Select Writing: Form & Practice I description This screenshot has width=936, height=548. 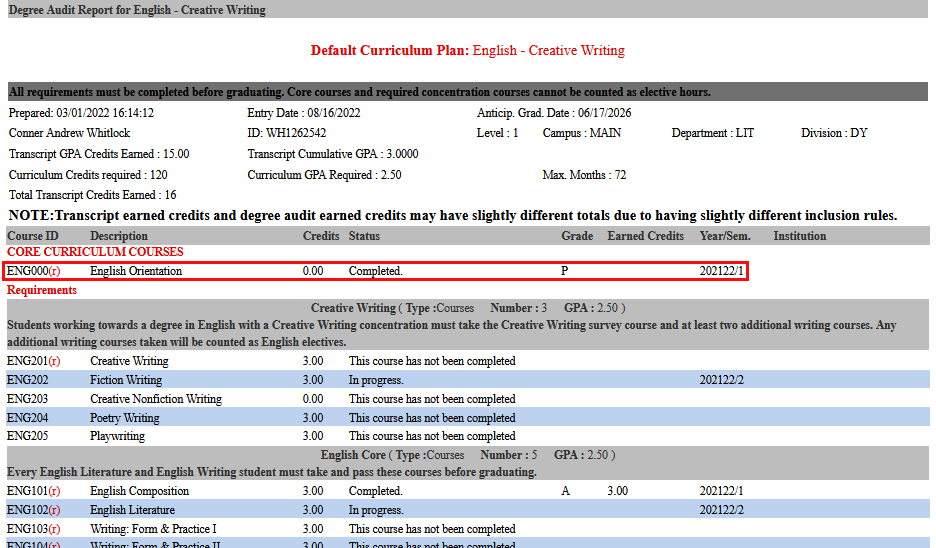pyautogui.click(x=153, y=529)
